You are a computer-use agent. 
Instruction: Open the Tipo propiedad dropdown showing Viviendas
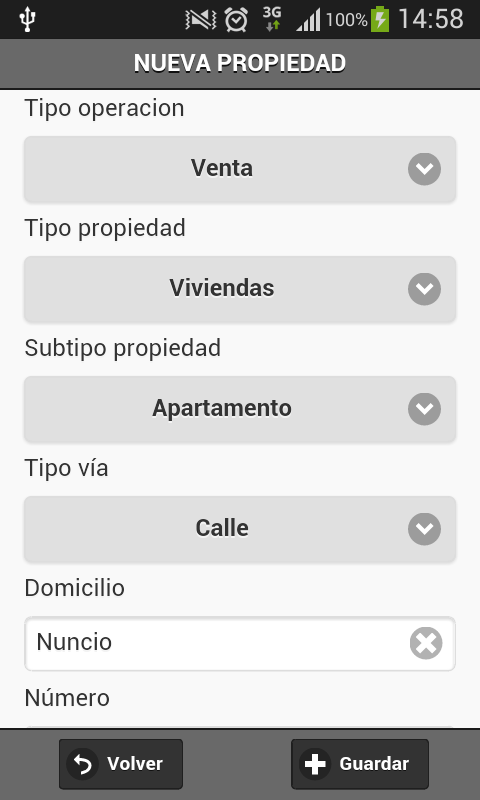[x=240, y=289]
